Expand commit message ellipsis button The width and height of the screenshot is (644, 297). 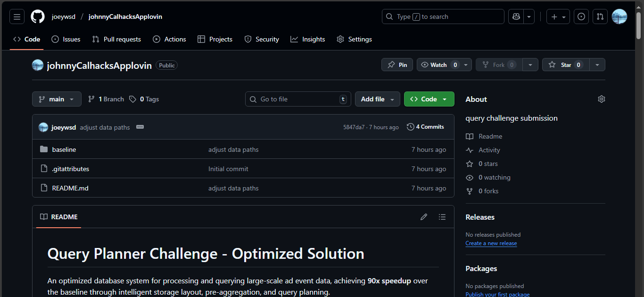coord(140,127)
